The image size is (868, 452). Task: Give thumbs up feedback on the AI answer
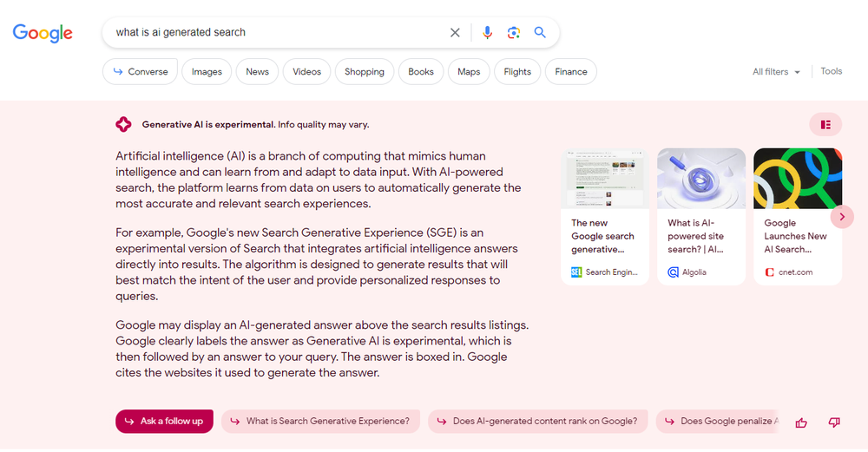[x=801, y=423]
